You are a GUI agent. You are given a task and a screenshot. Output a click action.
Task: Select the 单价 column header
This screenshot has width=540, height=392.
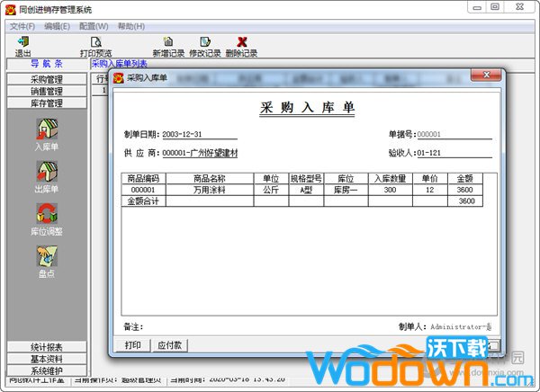point(430,178)
